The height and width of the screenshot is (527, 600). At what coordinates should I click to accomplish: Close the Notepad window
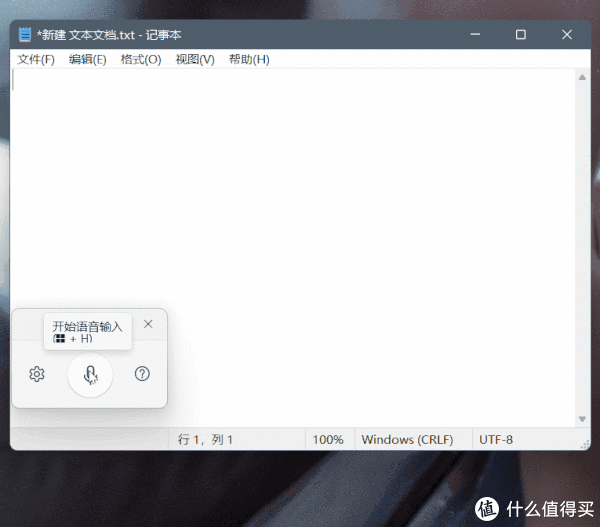567,34
